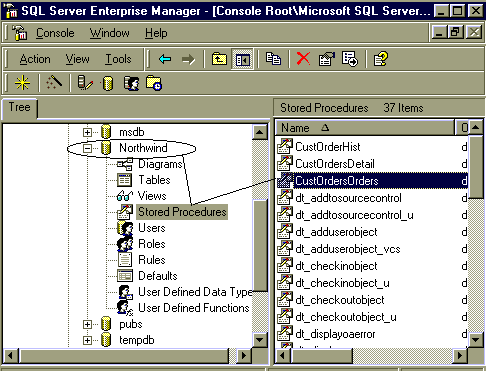The height and width of the screenshot is (371, 486).
Task: Click the Register Server toolbar icon
Action: tap(85, 83)
